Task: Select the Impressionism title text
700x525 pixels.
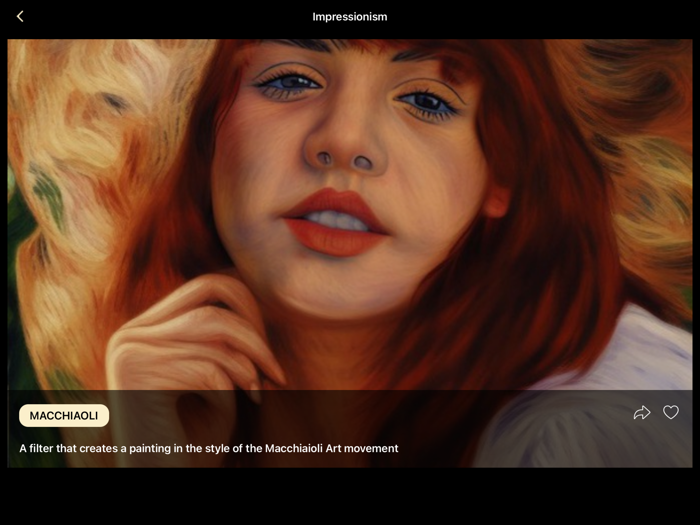Action: [350, 17]
